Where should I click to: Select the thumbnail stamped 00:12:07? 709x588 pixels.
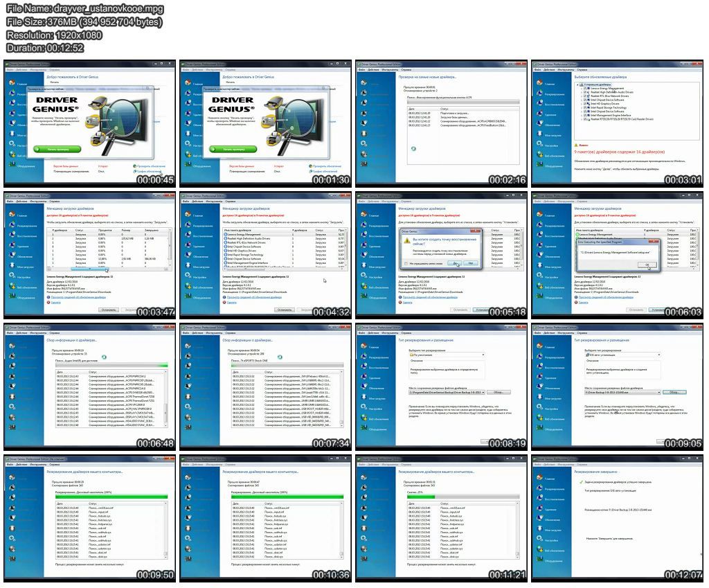pos(617,518)
